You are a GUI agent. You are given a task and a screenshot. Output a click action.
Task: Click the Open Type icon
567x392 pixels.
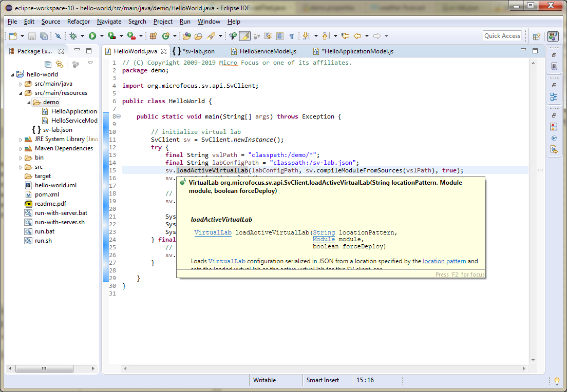pyautogui.click(x=187, y=36)
